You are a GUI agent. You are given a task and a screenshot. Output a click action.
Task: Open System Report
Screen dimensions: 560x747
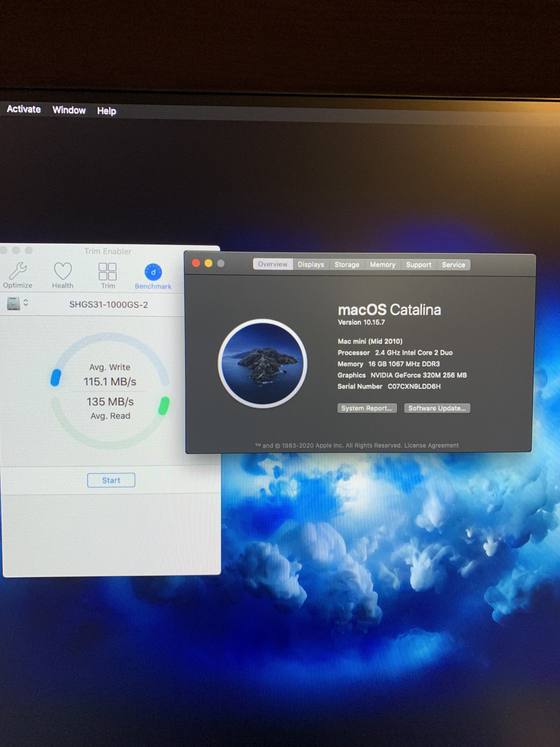pos(367,408)
